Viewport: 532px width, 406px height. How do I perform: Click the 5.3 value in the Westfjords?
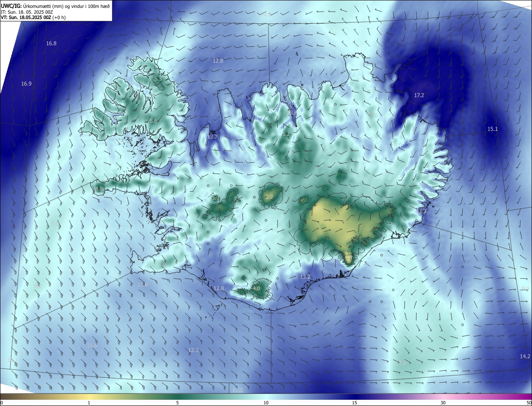click(158, 78)
